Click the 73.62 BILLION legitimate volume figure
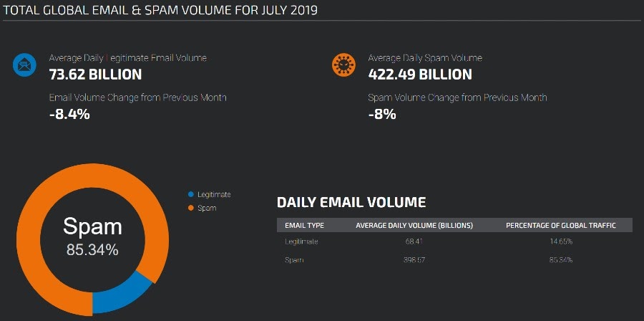644x321 pixels. (95, 75)
